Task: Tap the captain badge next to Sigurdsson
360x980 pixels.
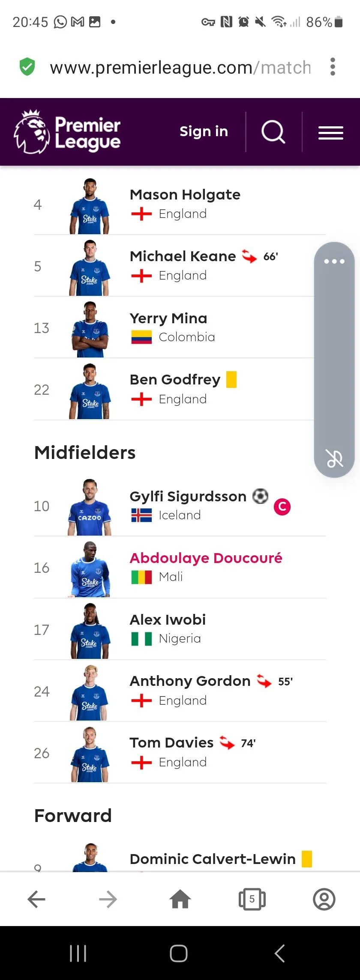Action: tap(282, 507)
